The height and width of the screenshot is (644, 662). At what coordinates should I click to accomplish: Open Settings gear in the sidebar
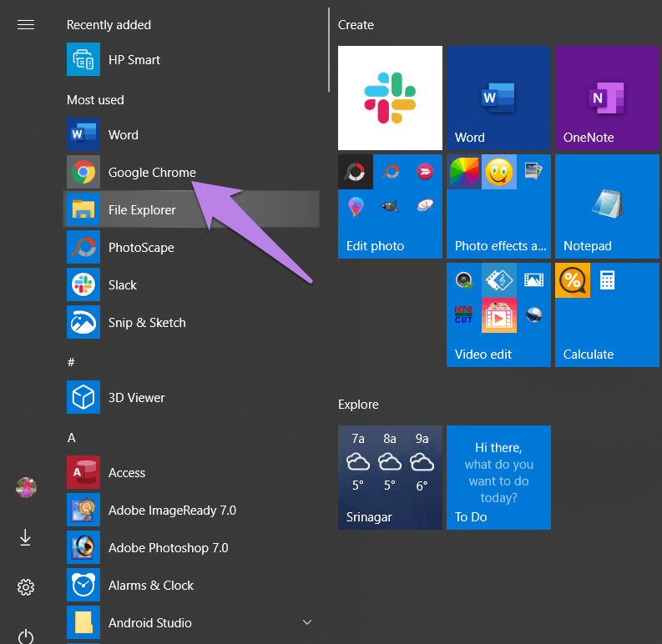(26, 587)
